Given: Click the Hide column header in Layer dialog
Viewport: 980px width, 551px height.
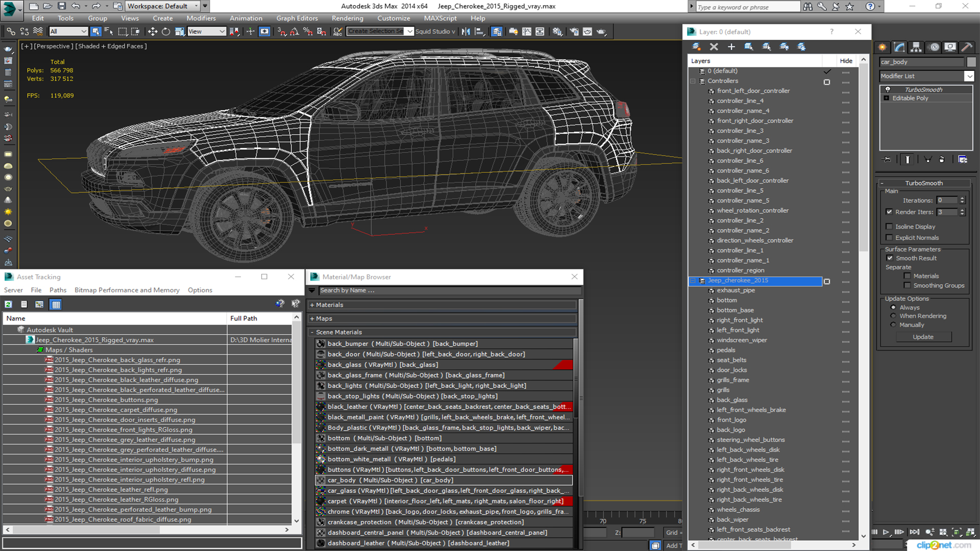Looking at the screenshot, I should pos(846,61).
